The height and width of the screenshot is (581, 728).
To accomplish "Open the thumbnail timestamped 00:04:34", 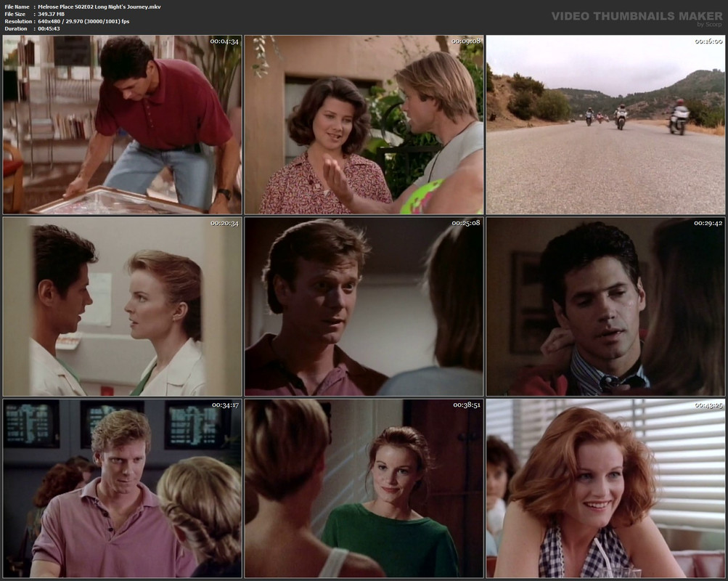I will click(x=122, y=124).
